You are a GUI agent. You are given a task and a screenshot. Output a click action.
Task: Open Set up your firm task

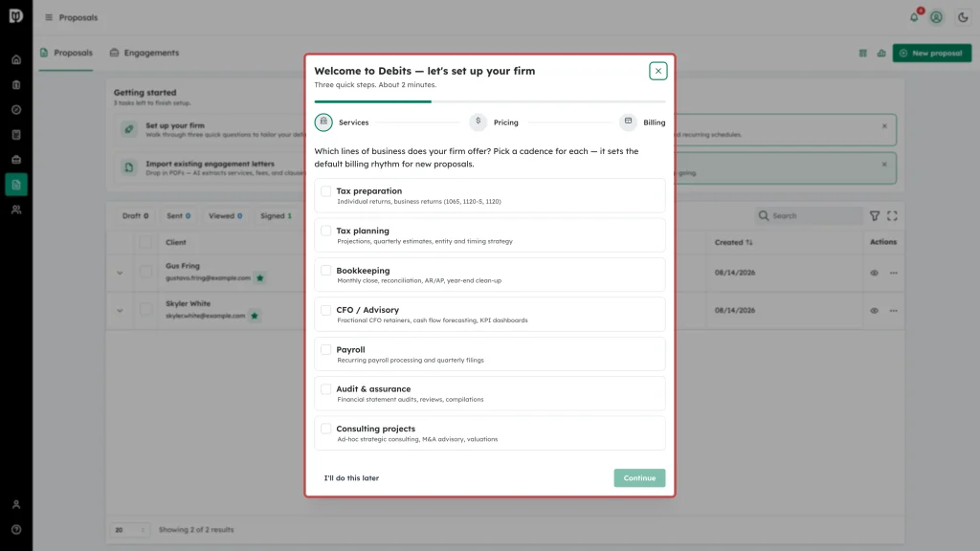pyautogui.click(x=210, y=129)
